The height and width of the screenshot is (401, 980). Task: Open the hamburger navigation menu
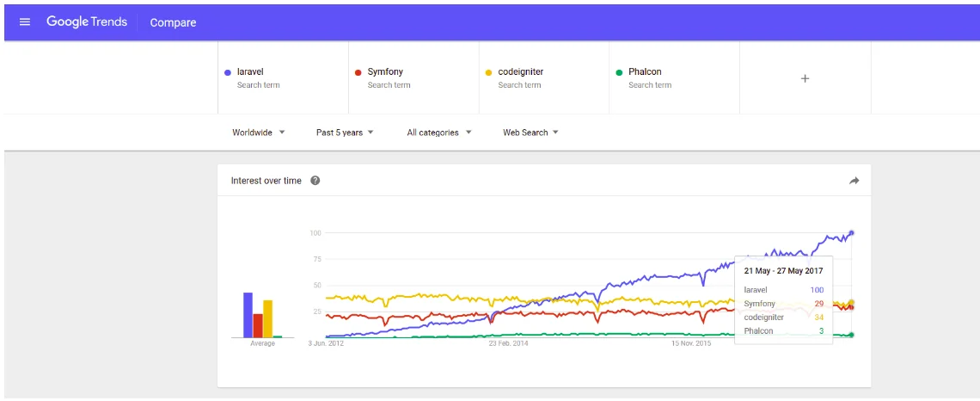[25, 22]
